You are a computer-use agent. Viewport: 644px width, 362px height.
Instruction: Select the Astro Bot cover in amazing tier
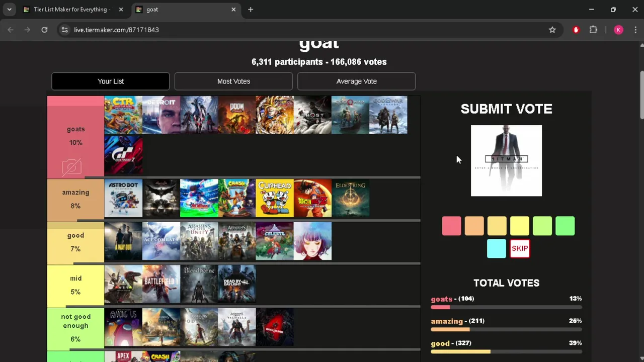[x=123, y=198]
